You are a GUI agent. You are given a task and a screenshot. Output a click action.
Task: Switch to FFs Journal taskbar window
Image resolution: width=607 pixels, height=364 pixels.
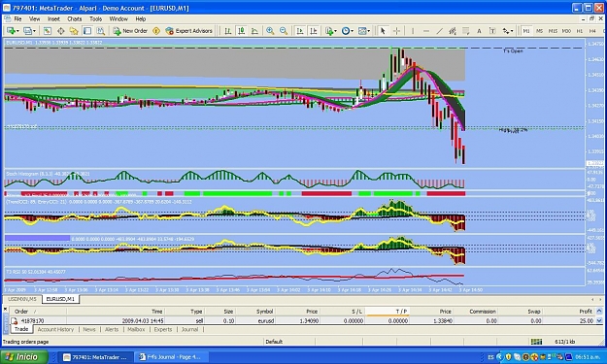[x=172, y=357]
